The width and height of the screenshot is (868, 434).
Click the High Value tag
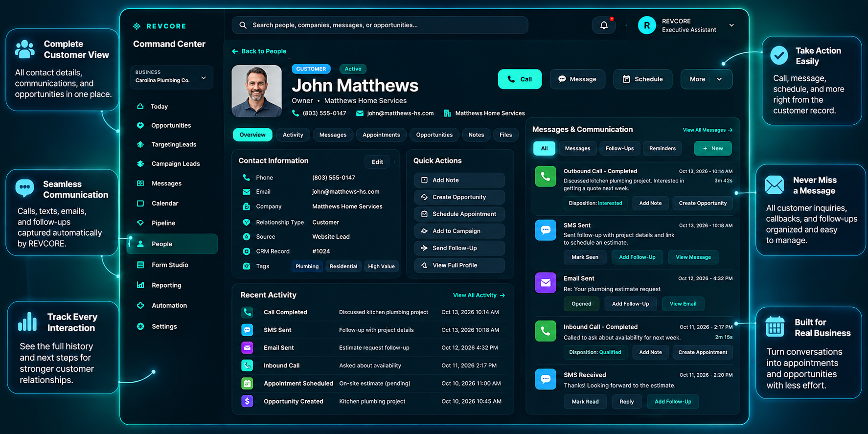381,266
